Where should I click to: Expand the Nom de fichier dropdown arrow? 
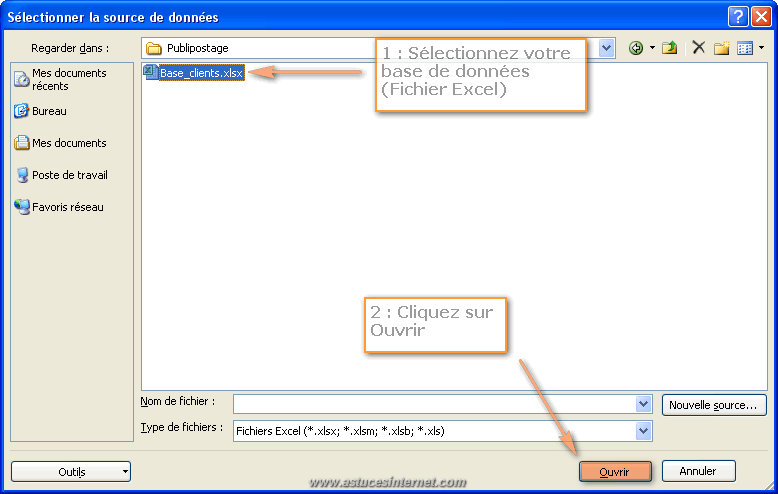644,404
